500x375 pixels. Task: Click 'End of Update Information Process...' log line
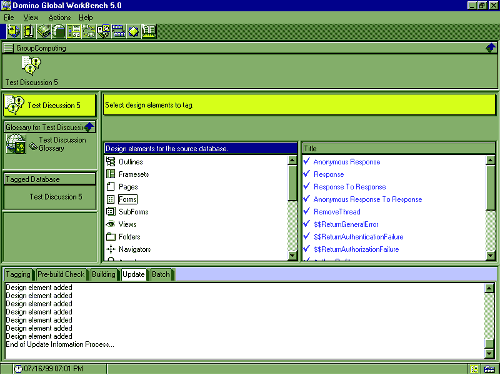point(60,344)
